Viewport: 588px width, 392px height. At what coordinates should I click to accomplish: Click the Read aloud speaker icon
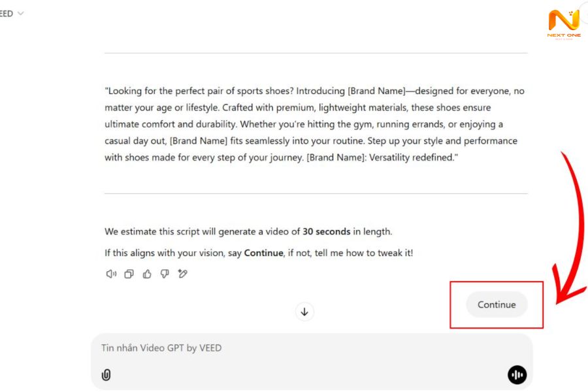(x=111, y=274)
